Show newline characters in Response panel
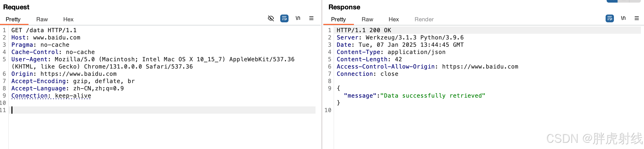The height and width of the screenshot is (149, 644). [x=623, y=18]
